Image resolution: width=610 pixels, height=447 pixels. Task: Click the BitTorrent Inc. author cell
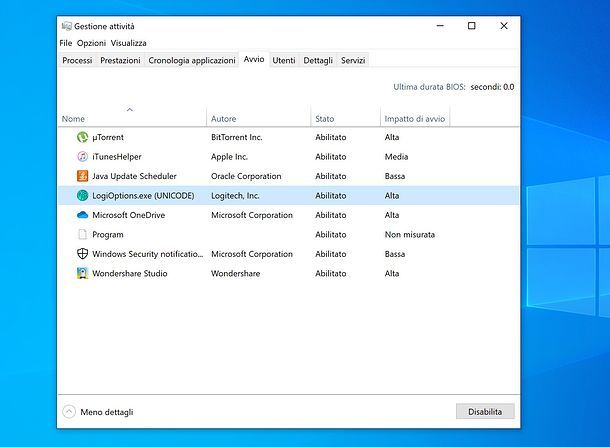237,137
